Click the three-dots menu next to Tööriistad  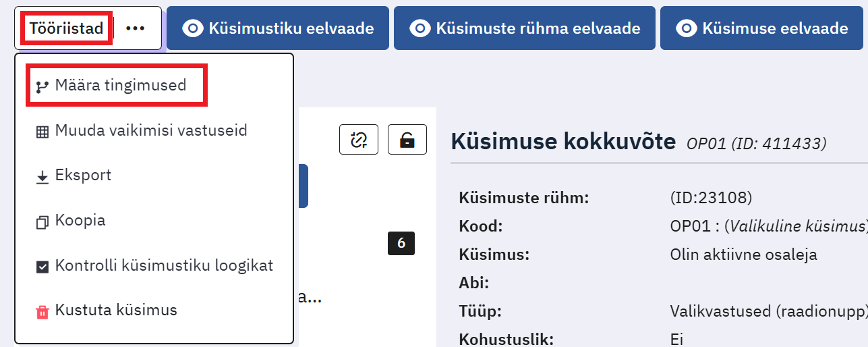[x=136, y=28]
